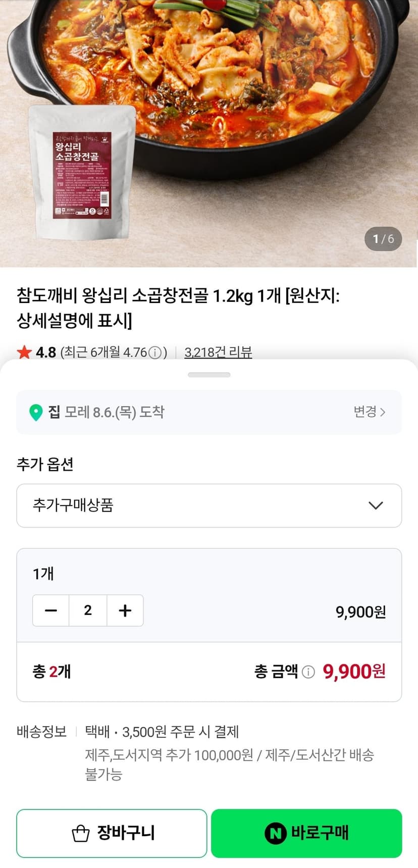Tap the 1/6 image counter badge
Viewport: 418px width, 868px height.
(383, 239)
